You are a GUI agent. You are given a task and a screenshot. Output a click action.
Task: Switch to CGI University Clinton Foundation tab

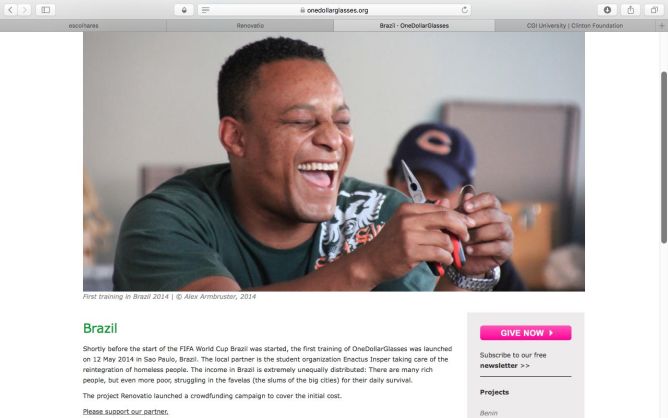coord(575,26)
